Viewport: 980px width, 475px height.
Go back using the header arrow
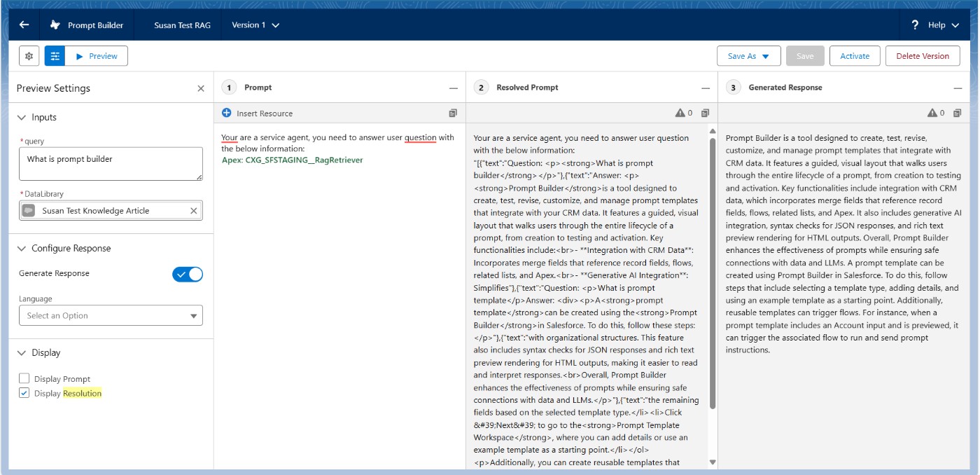click(24, 25)
